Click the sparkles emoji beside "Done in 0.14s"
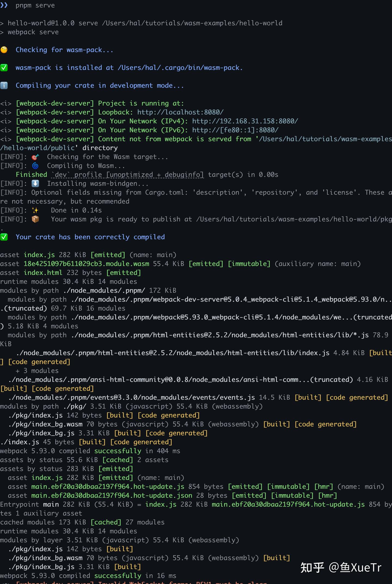This screenshot has width=392, height=584. (x=35, y=210)
